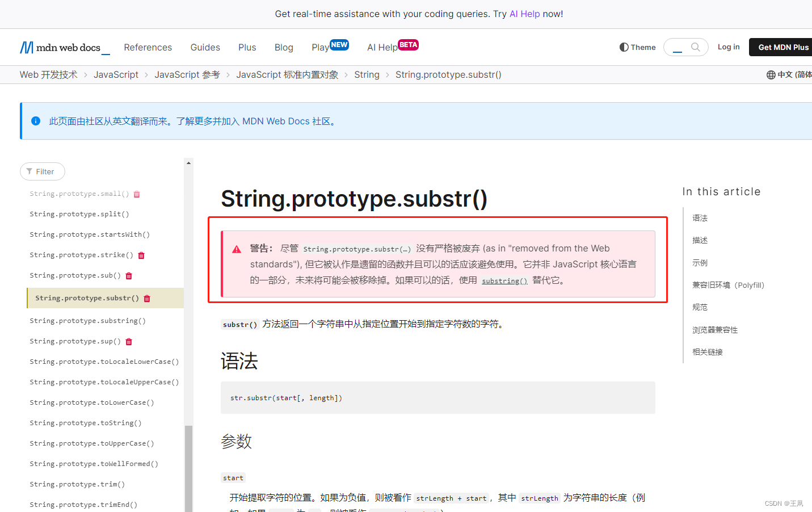This screenshot has width=812, height=512.
Task: Click the info icon in the blue banner
Action: point(36,121)
